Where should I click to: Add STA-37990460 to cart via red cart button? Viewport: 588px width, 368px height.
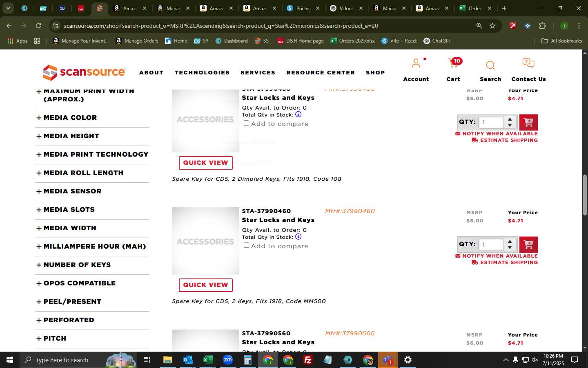(528, 245)
